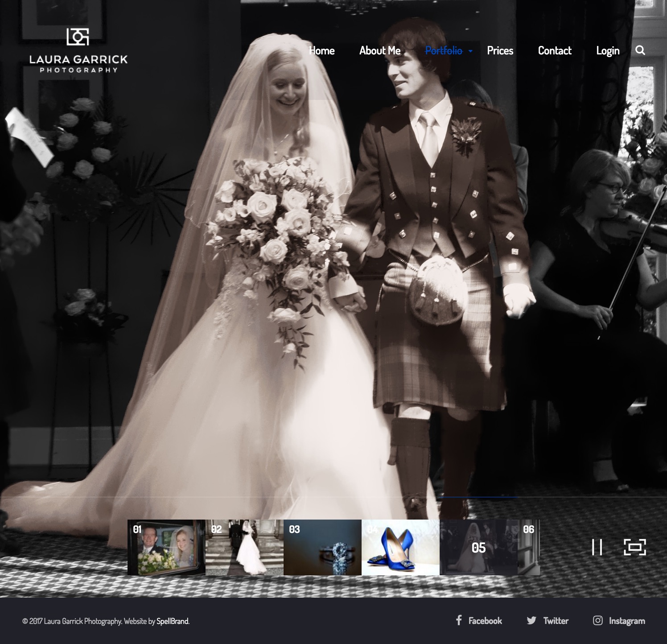667x644 pixels.
Task: Toggle fullscreen slideshow view
Action: (x=634, y=547)
